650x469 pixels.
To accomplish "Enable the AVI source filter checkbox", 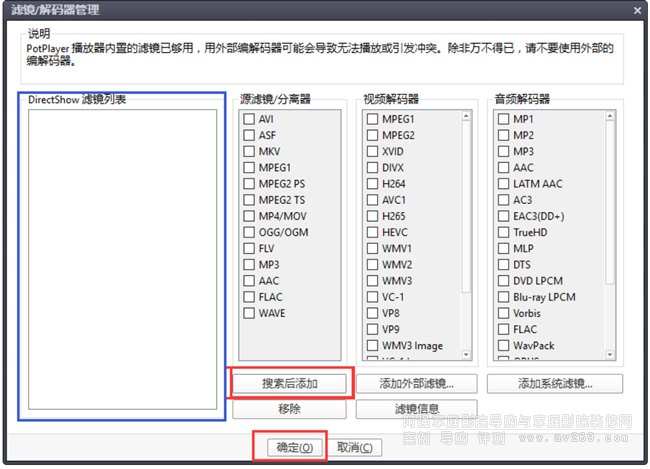I will click(249, 120).
